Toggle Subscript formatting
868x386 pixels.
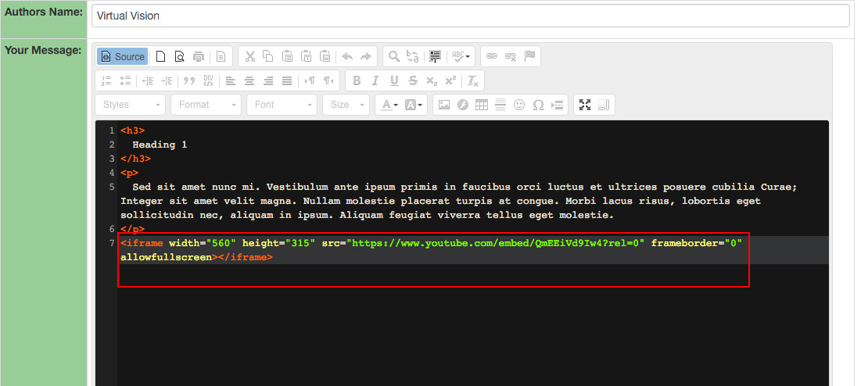click(x=432, y=80)
